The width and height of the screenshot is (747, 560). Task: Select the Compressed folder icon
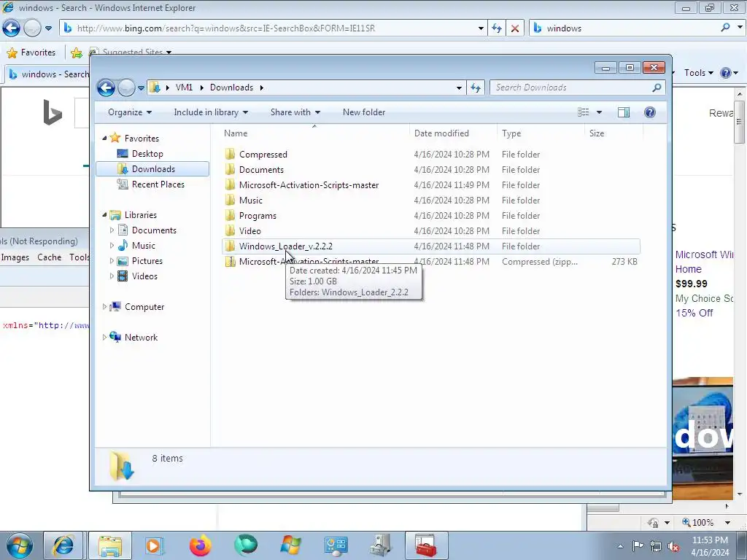click(230, 154)
